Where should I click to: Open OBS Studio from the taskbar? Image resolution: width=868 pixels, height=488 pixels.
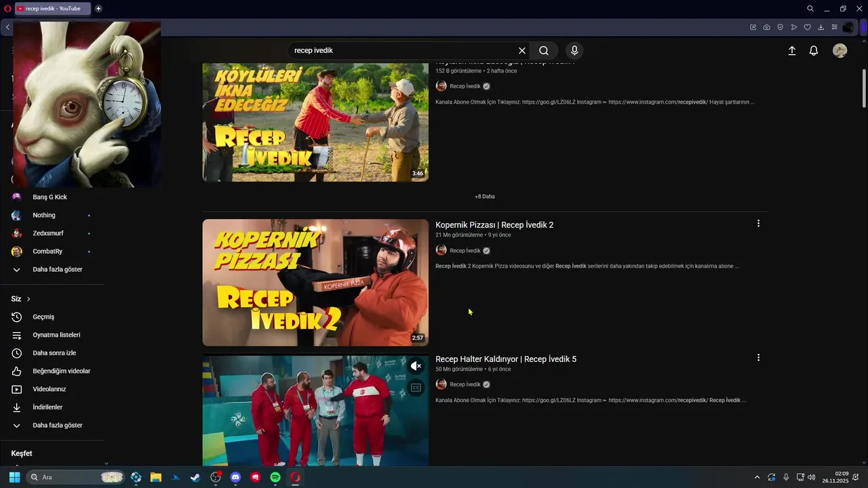[x=216, y=477]
